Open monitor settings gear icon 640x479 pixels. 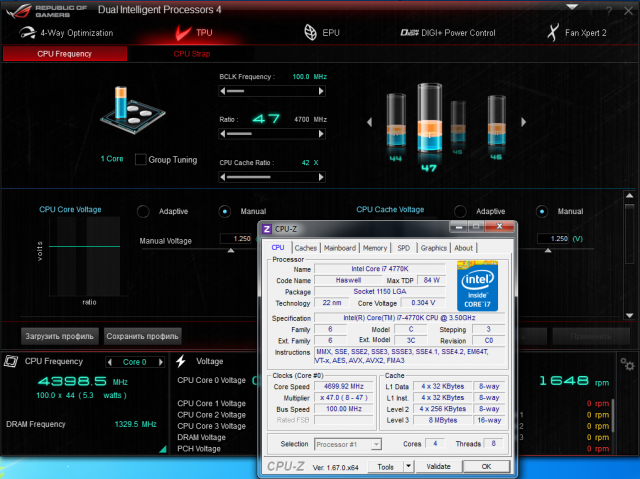[x=627, y=364]
